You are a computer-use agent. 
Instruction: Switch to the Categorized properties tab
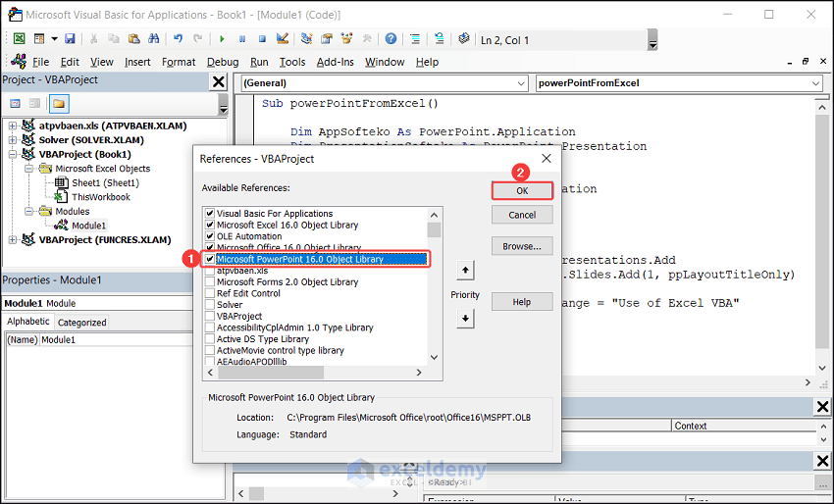click(81, 323)
